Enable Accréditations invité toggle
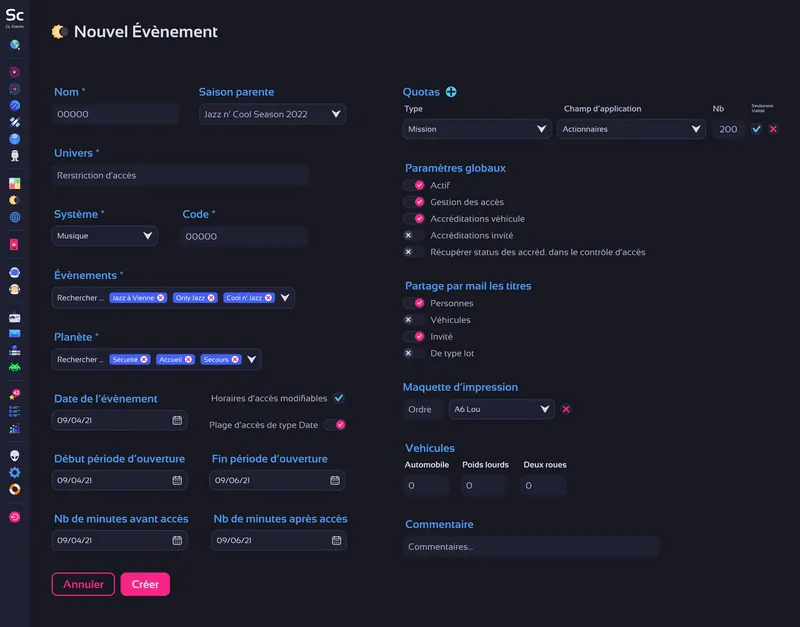Viewport: 800px width, 627px height. [x=409, y=235]
